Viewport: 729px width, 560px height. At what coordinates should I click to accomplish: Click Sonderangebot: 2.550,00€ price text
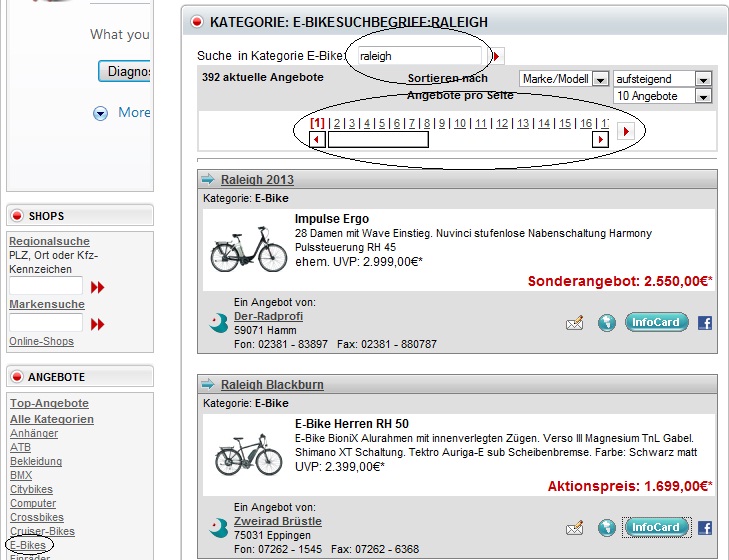tap(620, 281)
